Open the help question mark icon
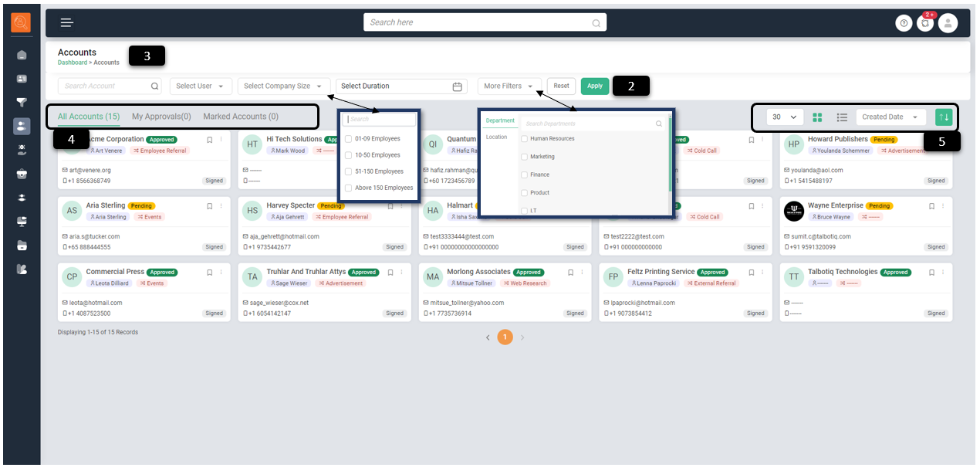This screenshot has width=980, height=471. coord(904,23)
